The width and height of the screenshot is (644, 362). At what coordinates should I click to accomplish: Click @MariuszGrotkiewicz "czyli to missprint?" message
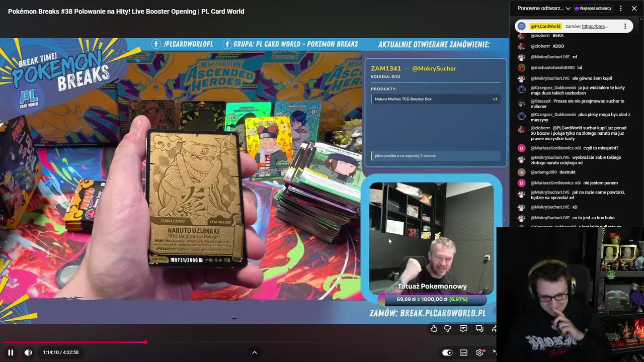575,148
